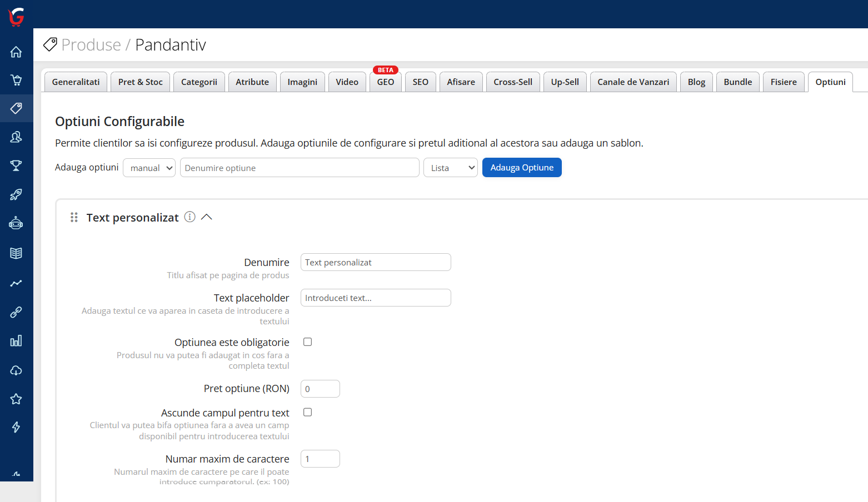Open the Cross-Sell tab

point(513,82)
